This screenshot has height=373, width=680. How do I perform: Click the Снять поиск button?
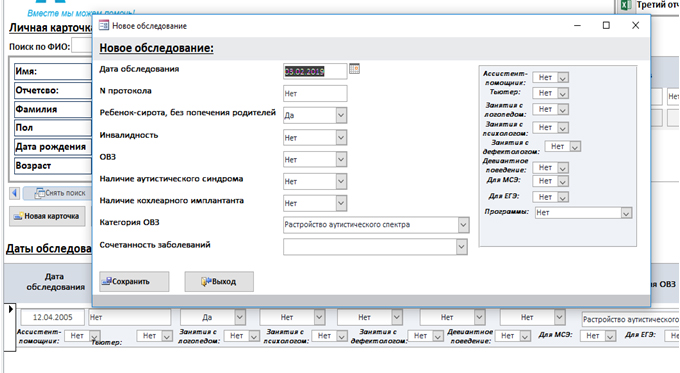tap(58, 193)
